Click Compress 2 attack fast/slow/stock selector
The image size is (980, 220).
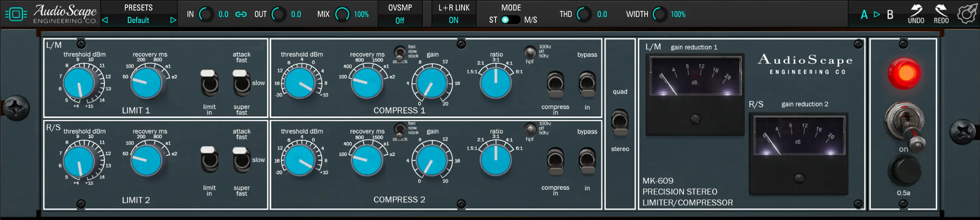400,129
